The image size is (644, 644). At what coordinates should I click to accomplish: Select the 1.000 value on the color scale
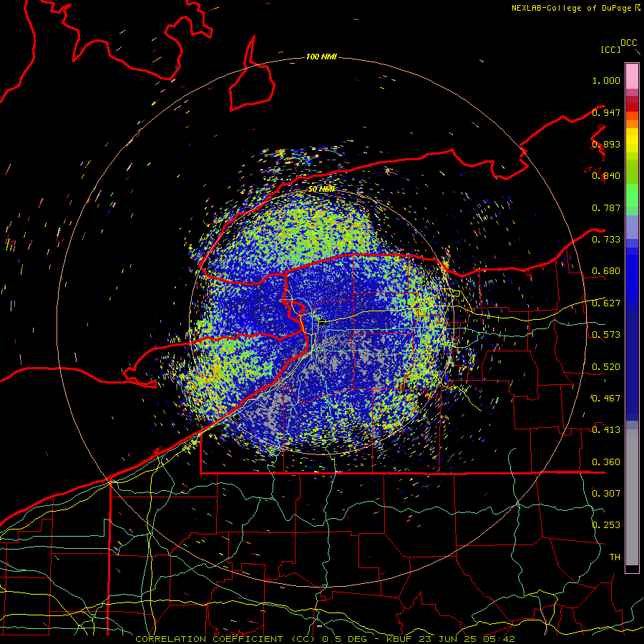[606, 80]
